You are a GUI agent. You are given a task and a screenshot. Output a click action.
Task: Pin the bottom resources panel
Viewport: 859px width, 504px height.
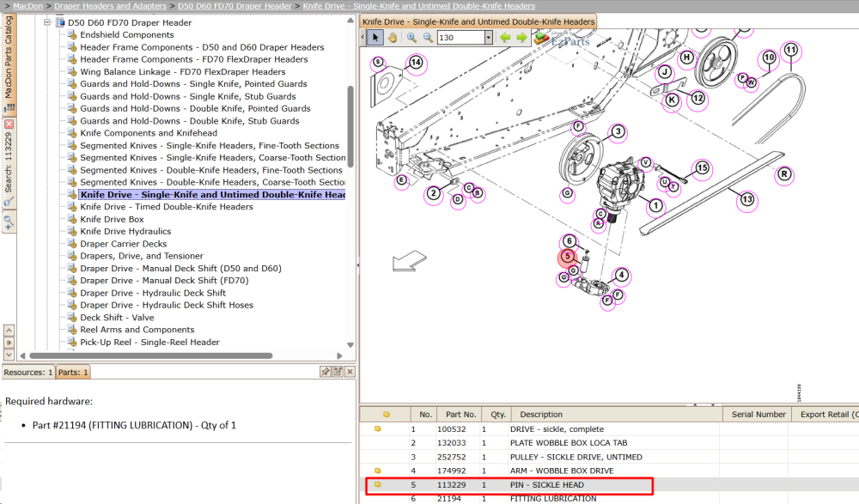point(326,372)
